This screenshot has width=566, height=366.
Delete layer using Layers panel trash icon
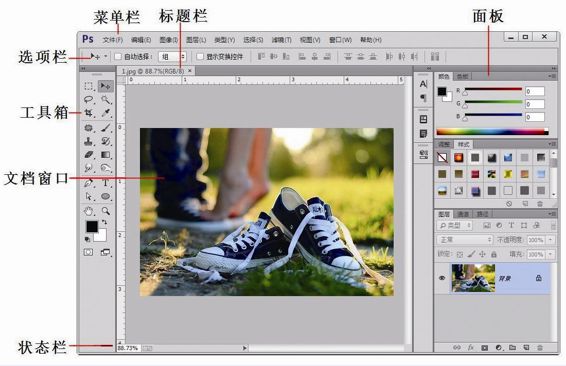[x=540, y=348]
